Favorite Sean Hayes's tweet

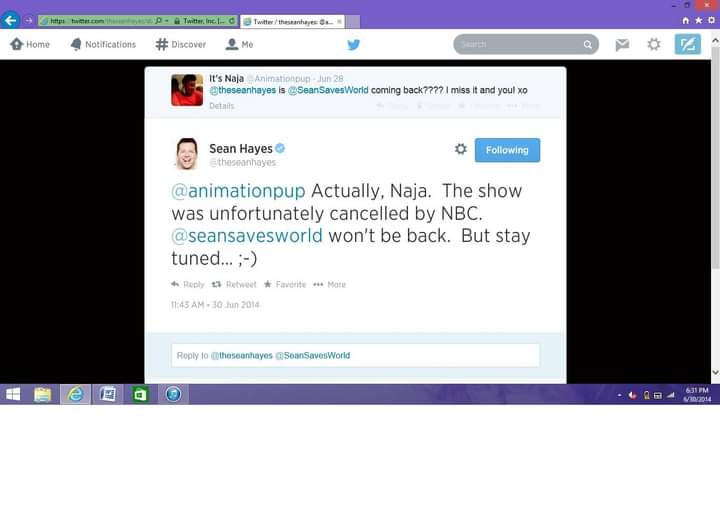tap(285, 284)
